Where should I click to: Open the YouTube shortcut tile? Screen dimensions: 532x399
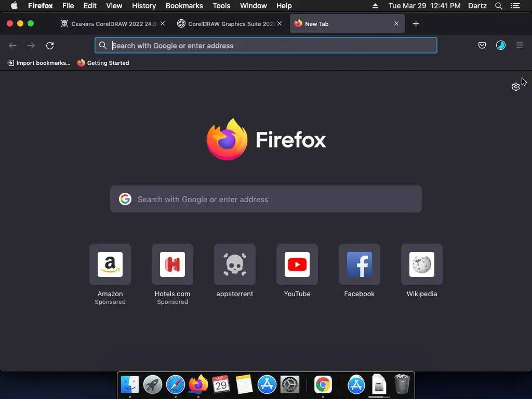pyautogui.click(x=297, y=264)
